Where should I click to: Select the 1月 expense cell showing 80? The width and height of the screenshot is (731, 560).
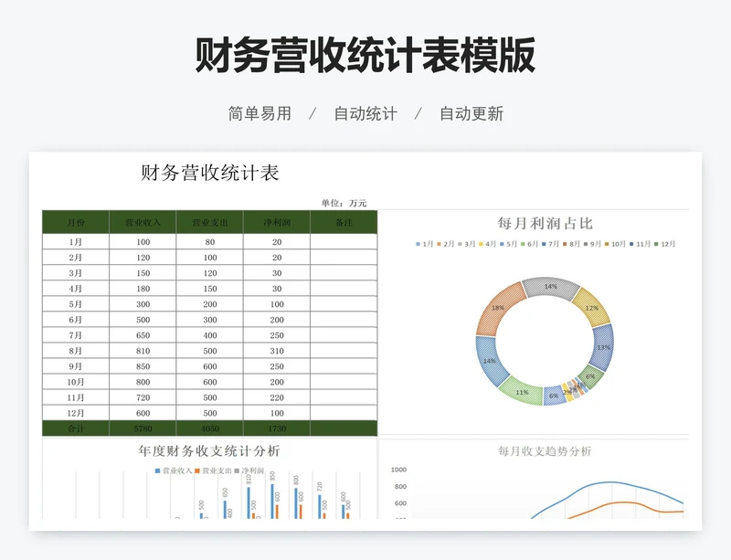[x=210, y=242]
